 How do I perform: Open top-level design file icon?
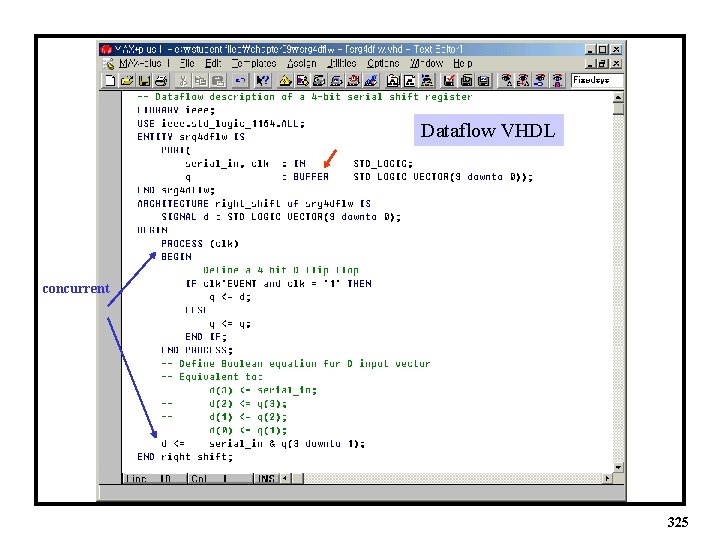pyautogui.click(x=427, y=81)
